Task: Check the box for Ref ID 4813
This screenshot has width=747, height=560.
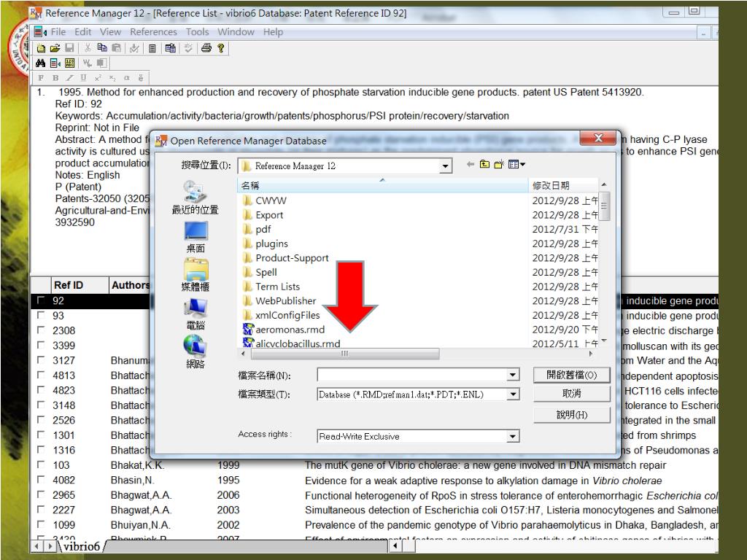Action: coord(41,374)
